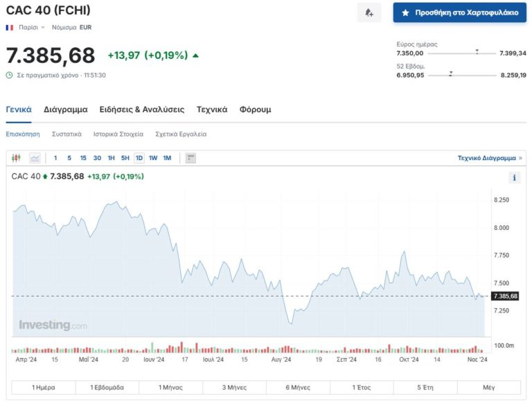The image size is (532, 415).
Task: Toggle the 1W chart interval
Action: click(x=153, y=158)
